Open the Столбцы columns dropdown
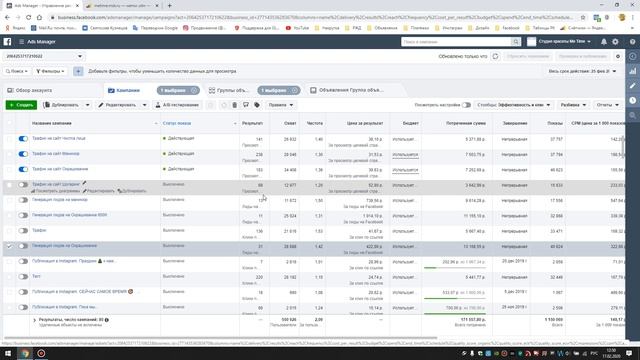 [514, 105]
